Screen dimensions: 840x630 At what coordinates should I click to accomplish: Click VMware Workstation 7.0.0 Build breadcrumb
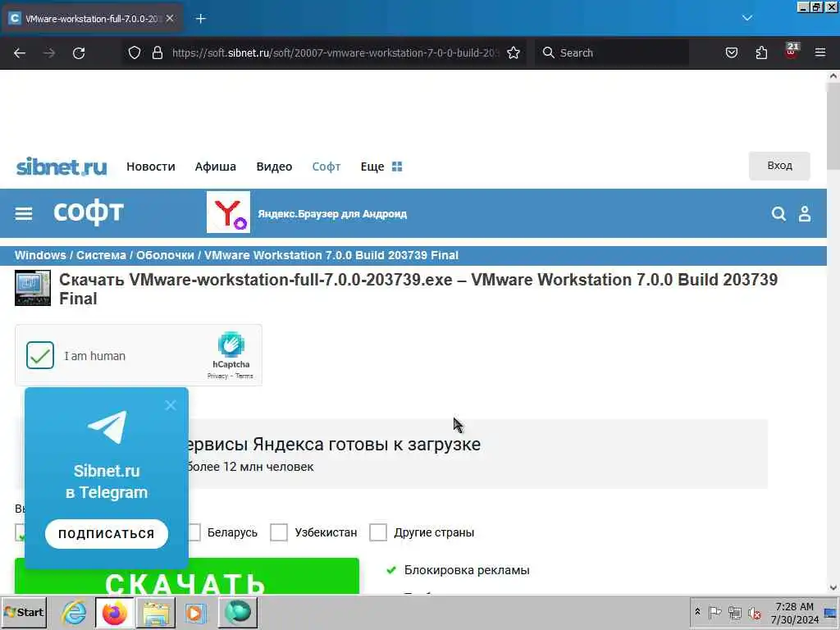point(331,255)
